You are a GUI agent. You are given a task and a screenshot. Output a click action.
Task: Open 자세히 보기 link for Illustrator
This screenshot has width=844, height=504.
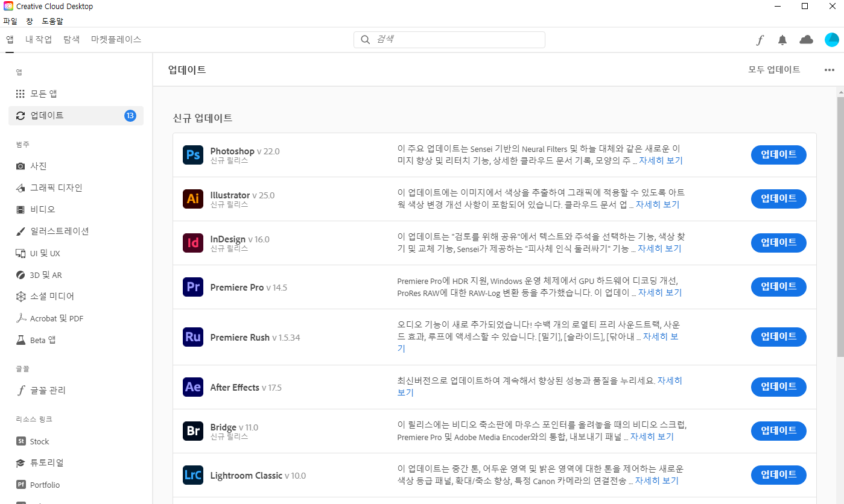click(x=658, y=205)
